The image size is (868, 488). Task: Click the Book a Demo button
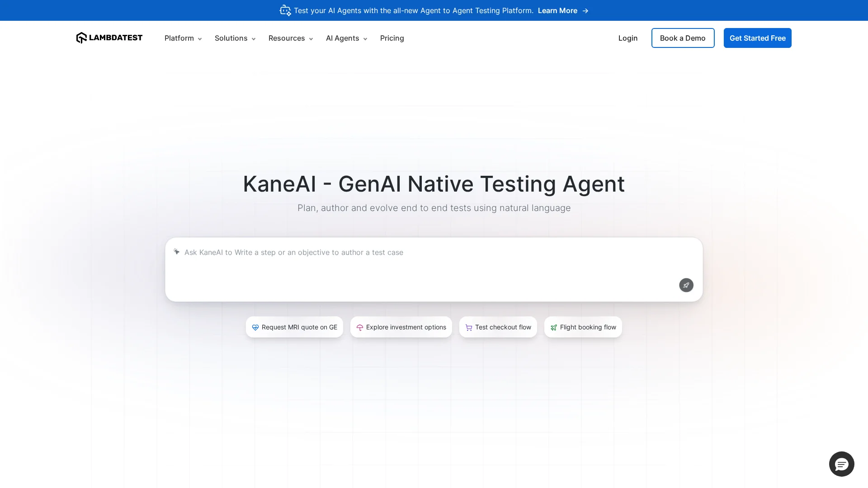point(683,38)
